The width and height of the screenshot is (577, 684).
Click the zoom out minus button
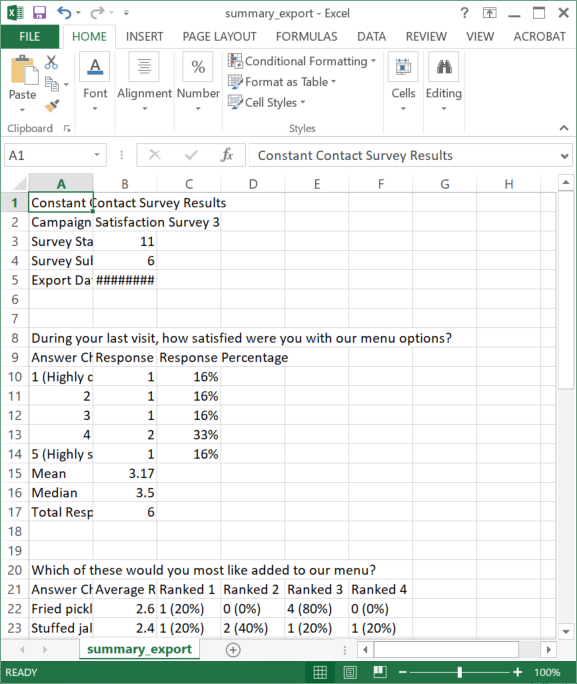coord(403,672)
